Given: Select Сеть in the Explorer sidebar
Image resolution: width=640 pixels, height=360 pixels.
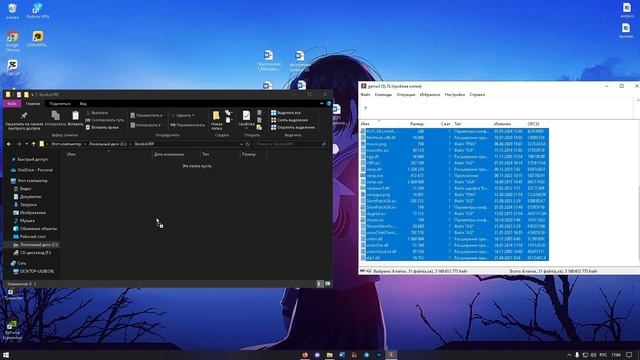Looking at the screenshot, I should click(19, 263).
